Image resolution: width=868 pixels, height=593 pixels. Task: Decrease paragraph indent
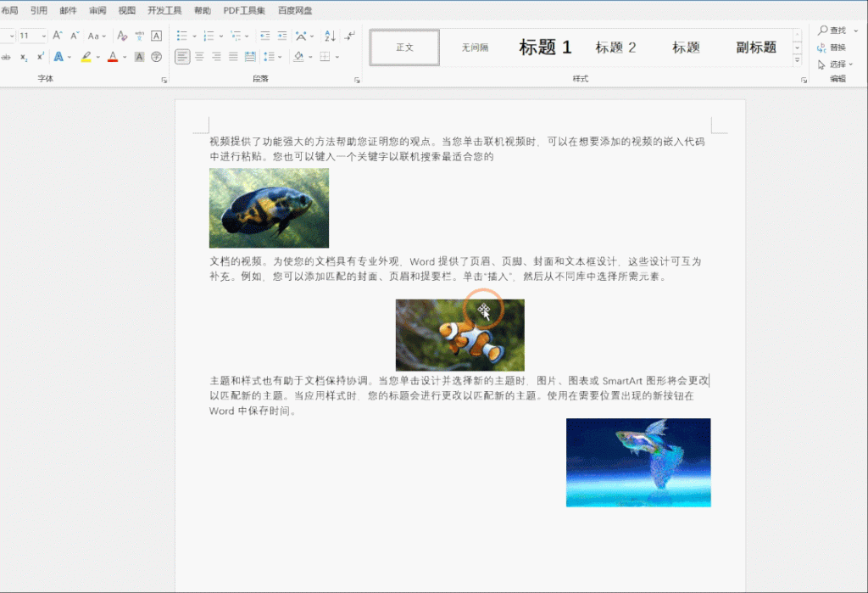[x=265, y=36]
